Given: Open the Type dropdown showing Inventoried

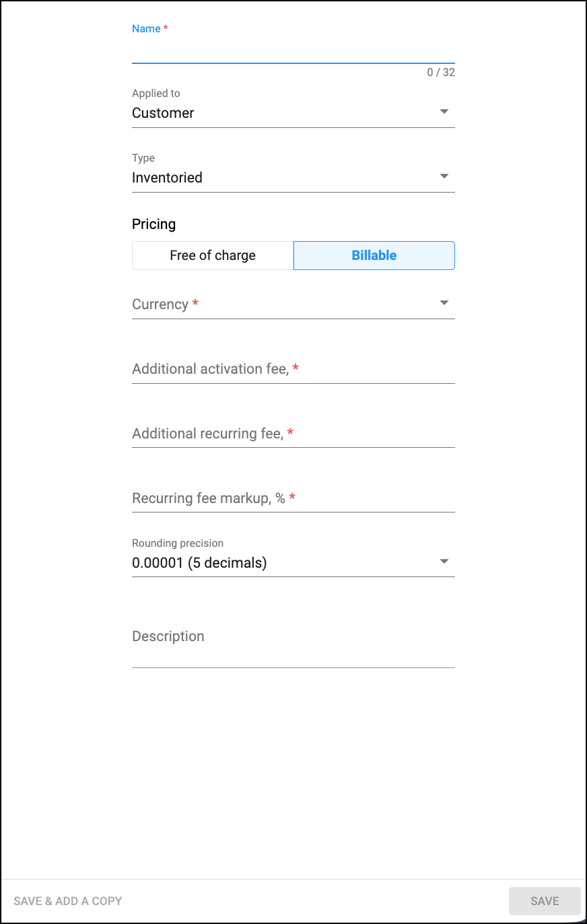Looking at the screenshot, I should click(293, 177).
